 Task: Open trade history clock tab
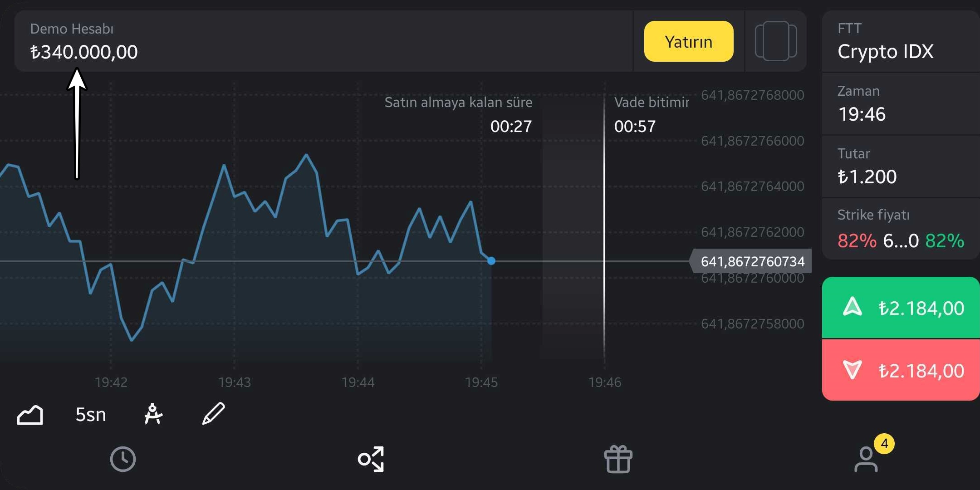122,459
